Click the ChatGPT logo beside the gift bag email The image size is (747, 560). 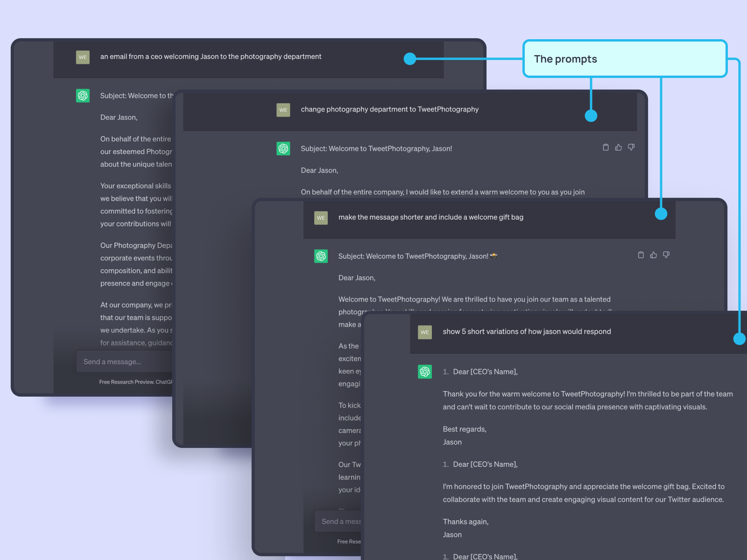point(321,256)
